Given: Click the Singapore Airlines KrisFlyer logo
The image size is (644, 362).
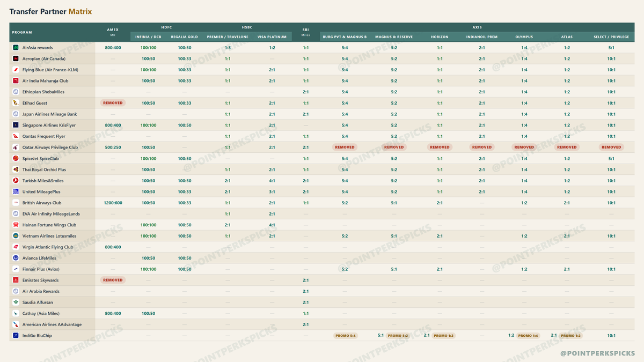Looking at the screenshot, I should coord(16,125).
